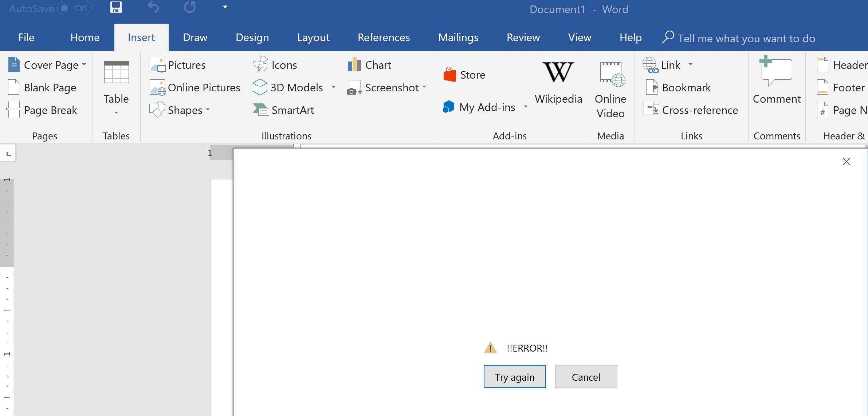Add a new Comment

[x=777, y=80]
